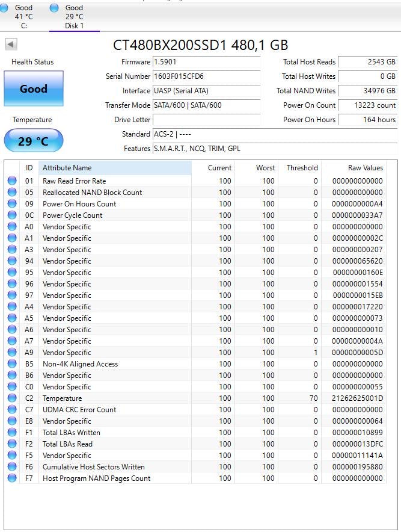The image size is (401, 532).
Task: Sort by the Worst column header
Action: point(256,168)
